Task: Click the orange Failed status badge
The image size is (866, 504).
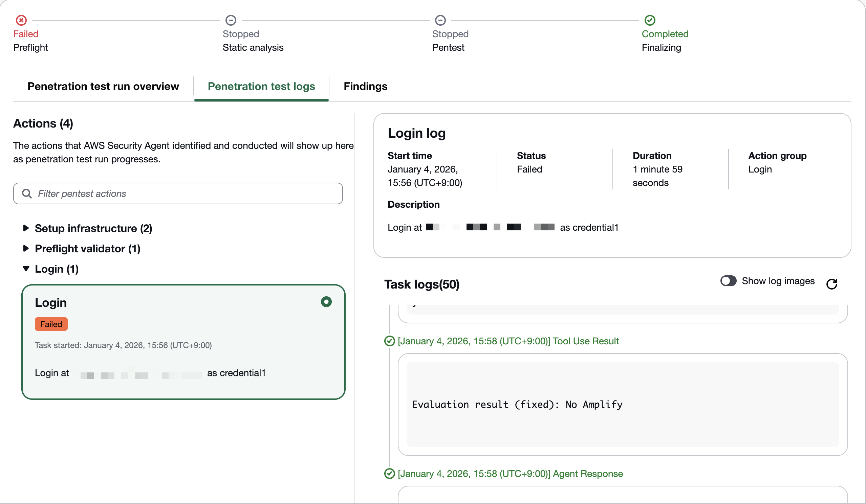Action: (51, 324)
